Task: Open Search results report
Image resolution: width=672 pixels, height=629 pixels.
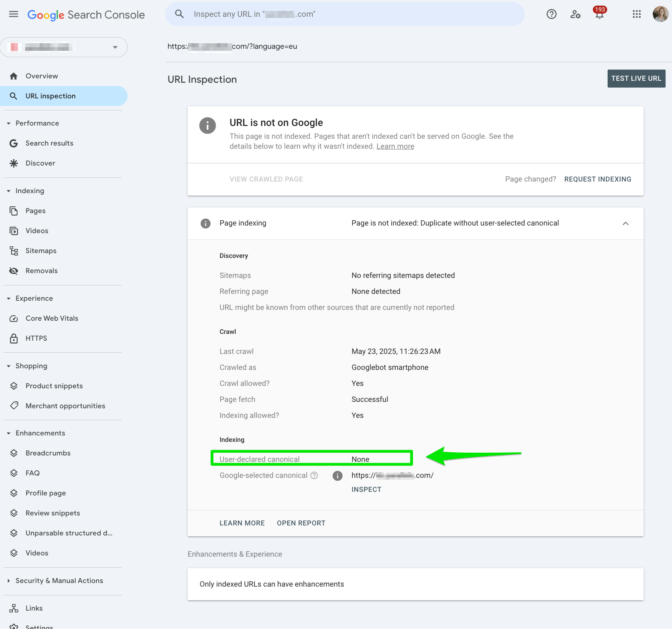Action: click(x=49, y=143)
